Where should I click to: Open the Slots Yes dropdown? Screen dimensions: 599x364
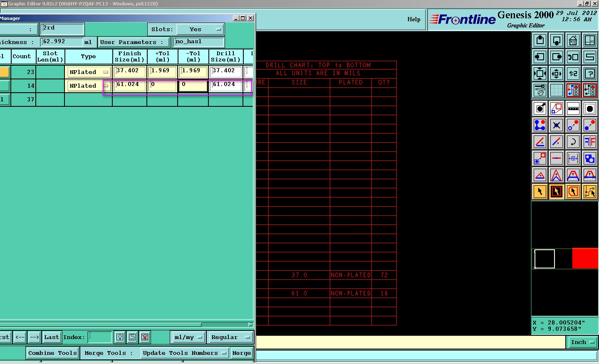[200, 30]
